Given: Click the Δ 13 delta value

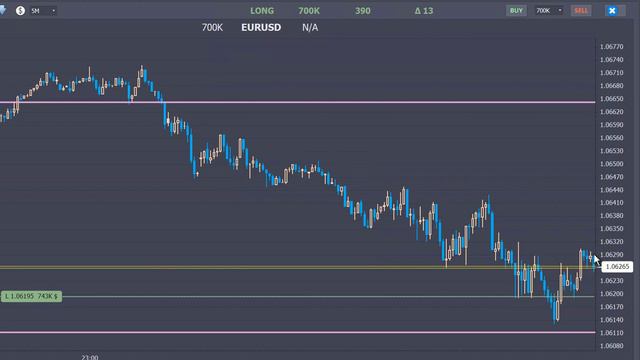Looking at the screenshot, I should point(424,11).
